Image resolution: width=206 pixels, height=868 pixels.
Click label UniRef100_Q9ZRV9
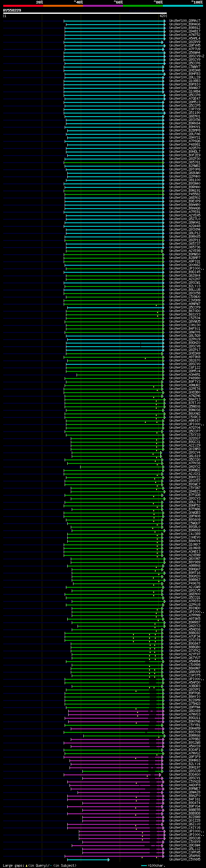[185, 42]
